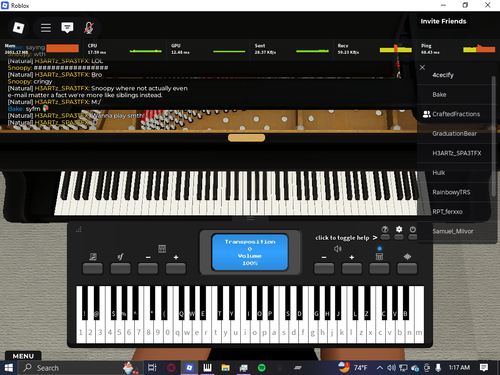Select player H3ARTz_SPA3TFX in list

pos(455,153)
